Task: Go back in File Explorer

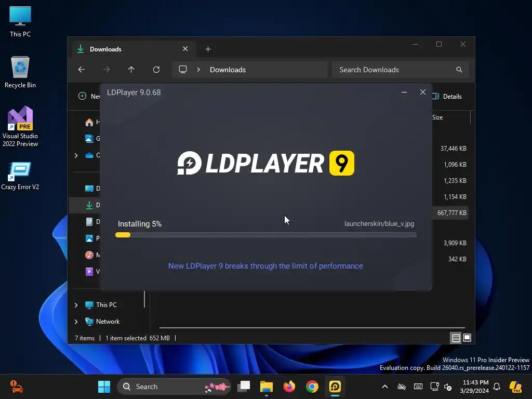Action: pyautogui.click(x=82, y=70)
